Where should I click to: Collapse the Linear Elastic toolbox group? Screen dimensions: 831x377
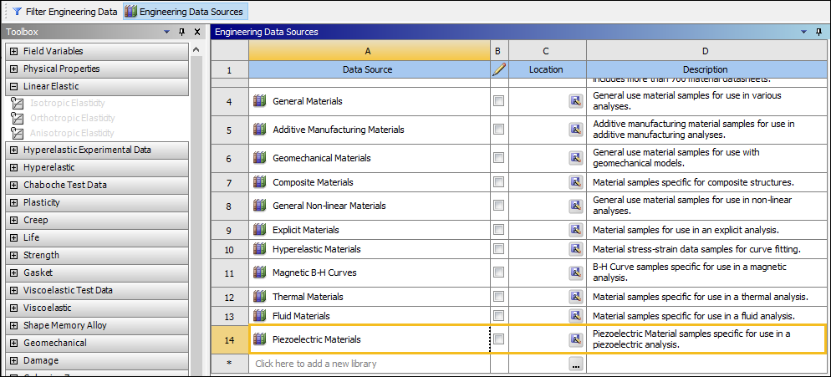[x=14, y=86]
